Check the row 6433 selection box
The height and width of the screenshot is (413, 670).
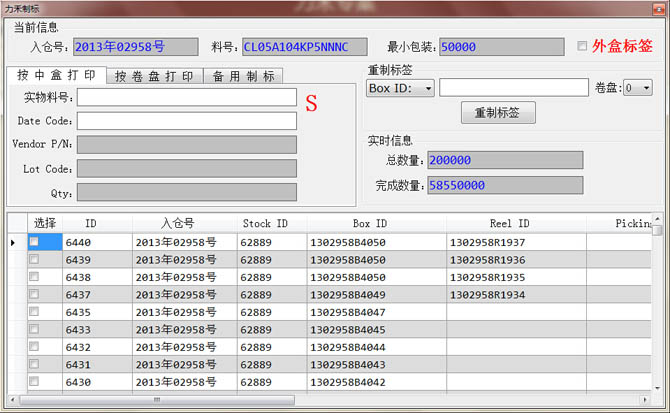pos(34,329)
